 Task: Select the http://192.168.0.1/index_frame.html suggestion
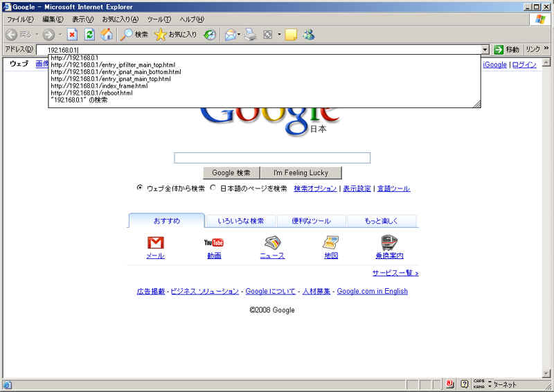click(x=265, y=86)
